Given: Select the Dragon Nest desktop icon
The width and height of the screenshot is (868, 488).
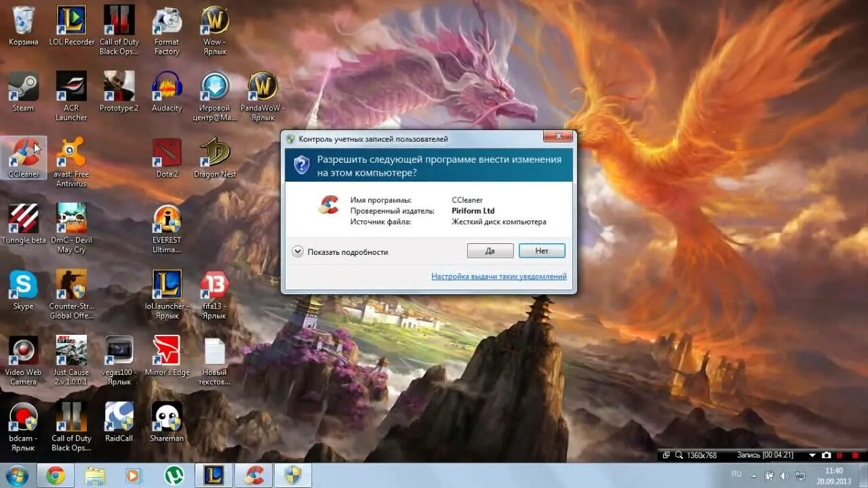Looking at the screenshot, I should [215, 158].
